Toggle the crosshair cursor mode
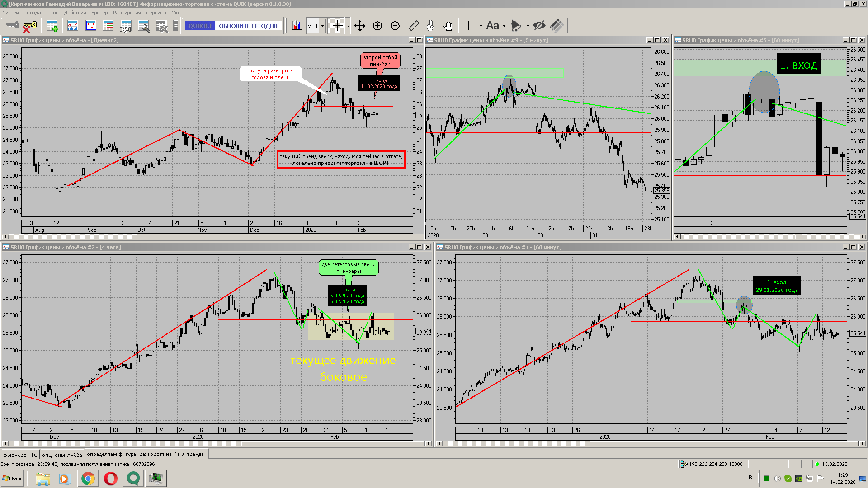Screen dimensions: 868x488 pyautogui.click(x=337, y=26)
